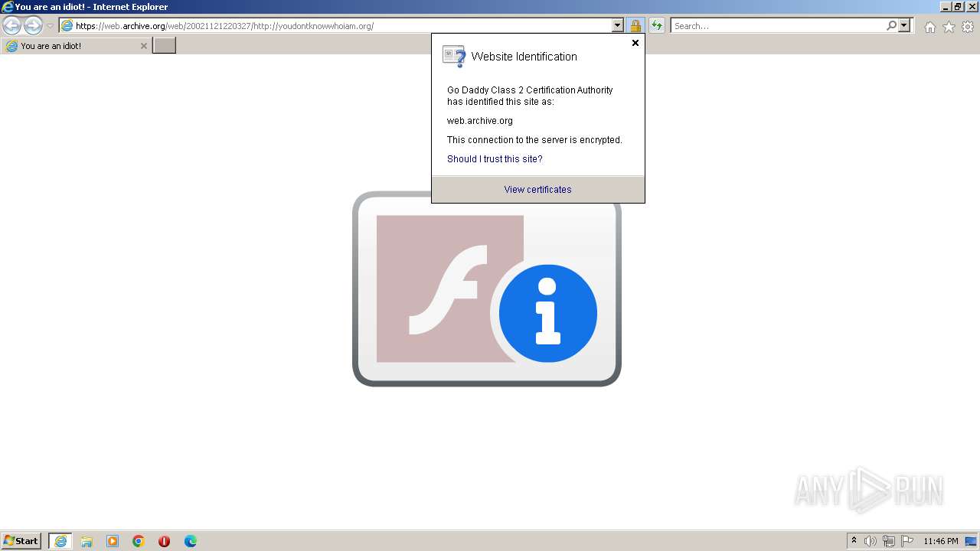Open the Home page icon
980x551 pixels.
point(929,27)
